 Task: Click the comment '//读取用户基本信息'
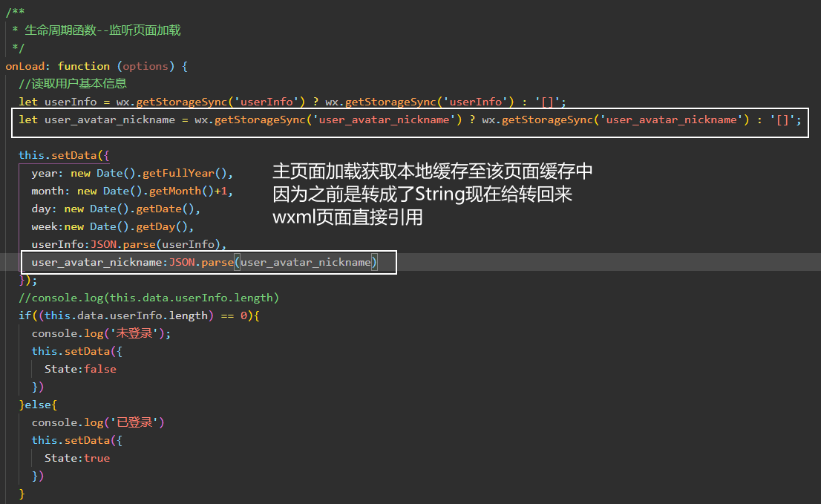pyautogui.click(x=73, y=84)
